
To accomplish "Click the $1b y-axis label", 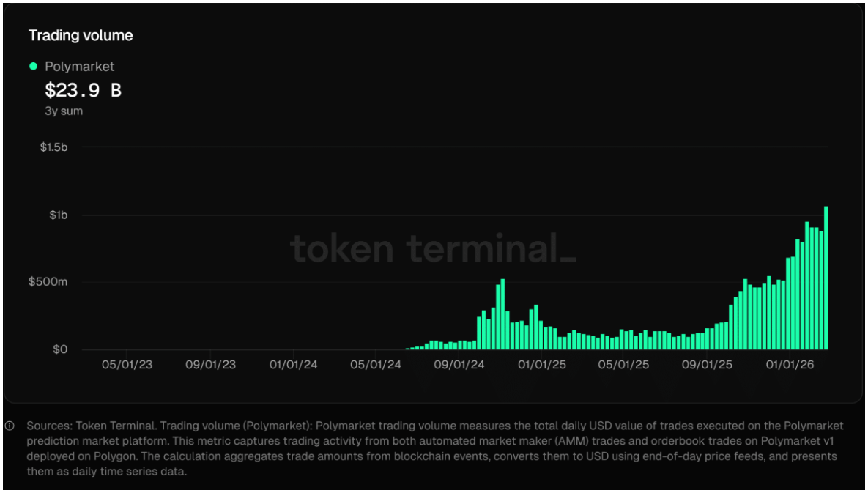I will [x=58, y=215].
